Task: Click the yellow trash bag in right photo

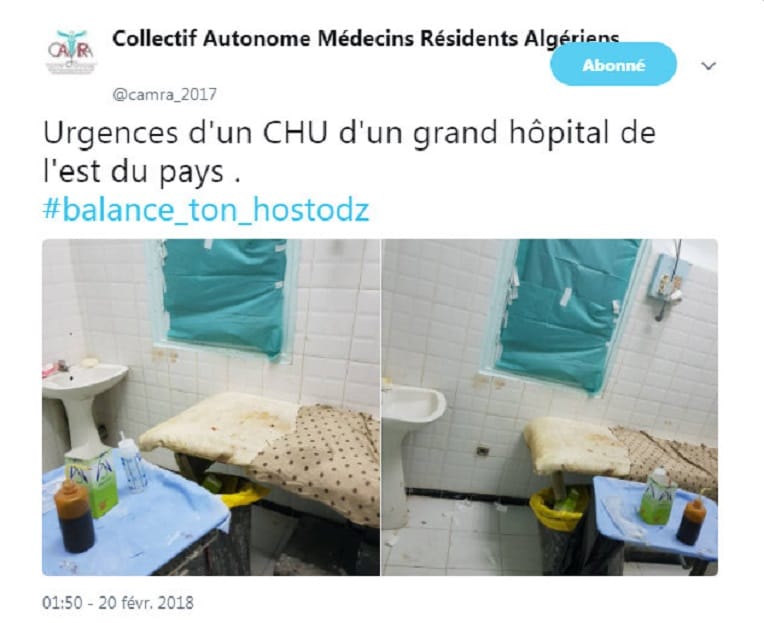Action: [558, 509]
